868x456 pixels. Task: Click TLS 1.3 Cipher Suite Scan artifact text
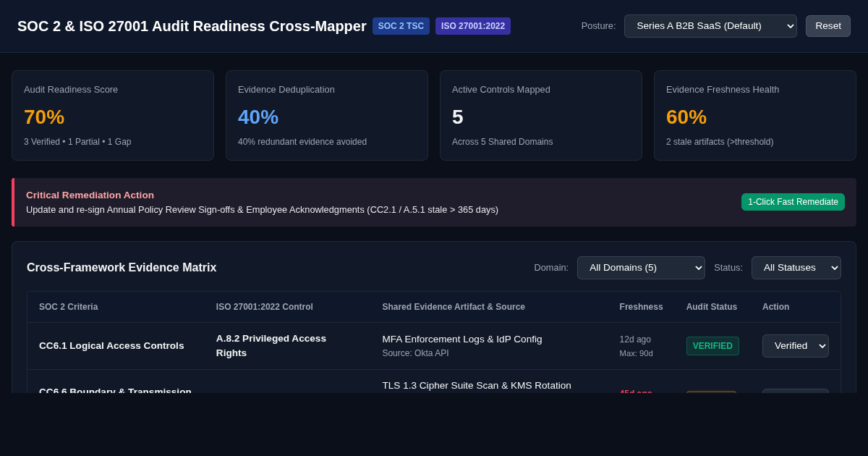point(477,386)
